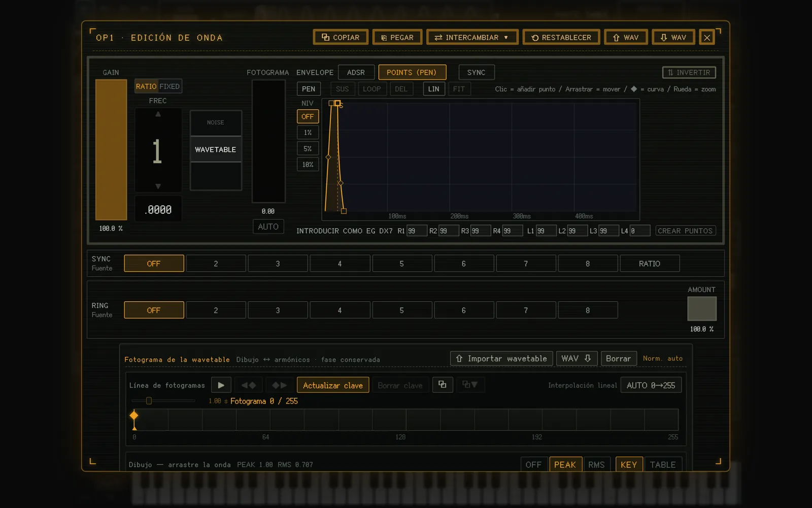The image size is (812, 508).
Task: Click Actualizar clave button
Action: [333, 385]
